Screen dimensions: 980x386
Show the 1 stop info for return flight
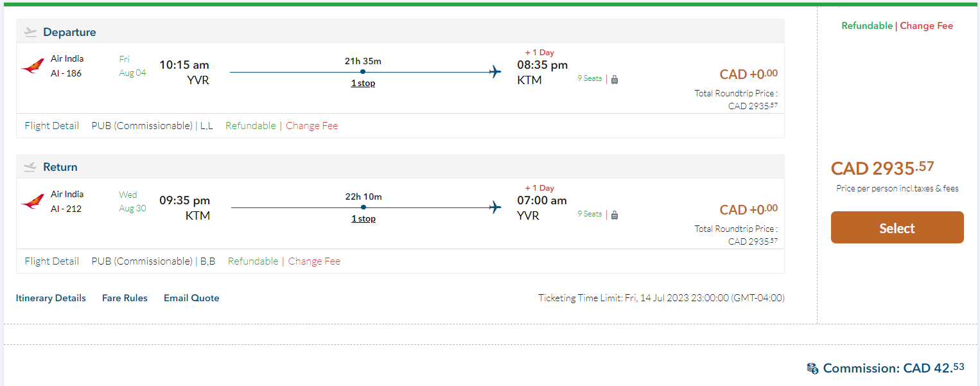[363, 219]
